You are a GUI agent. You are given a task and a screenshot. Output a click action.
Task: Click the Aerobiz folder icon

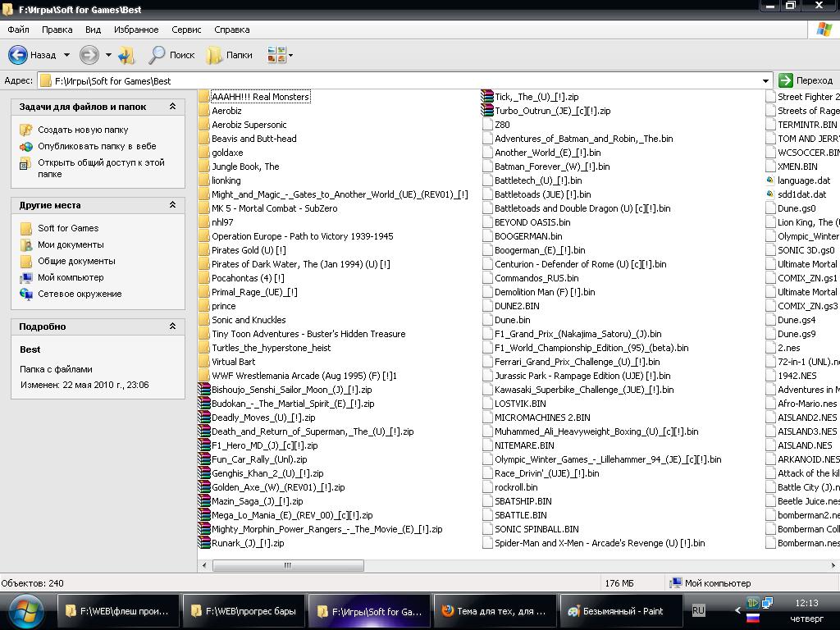[203, 111]
